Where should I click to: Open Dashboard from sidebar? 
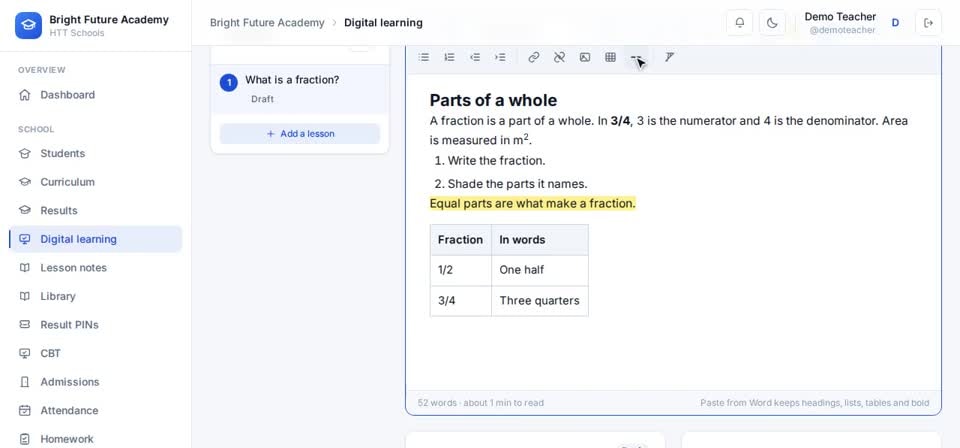pos(96,95)
